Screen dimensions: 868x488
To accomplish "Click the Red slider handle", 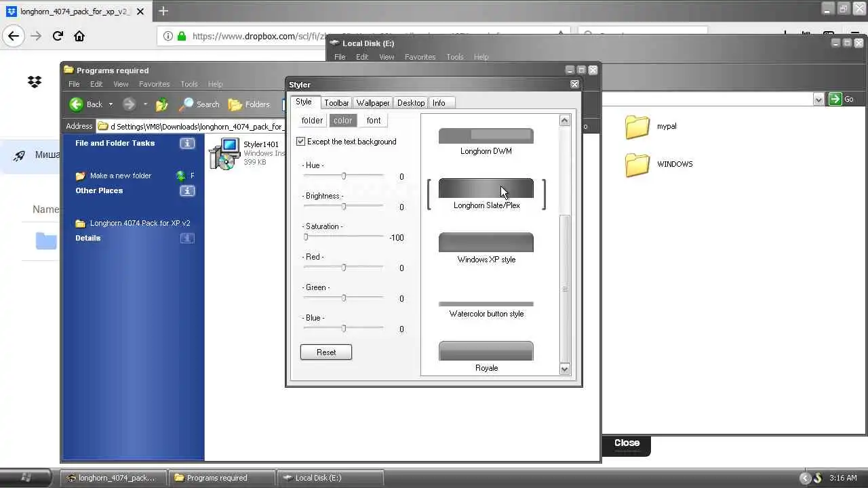I will pyautogui.click(x=344, y=268).
